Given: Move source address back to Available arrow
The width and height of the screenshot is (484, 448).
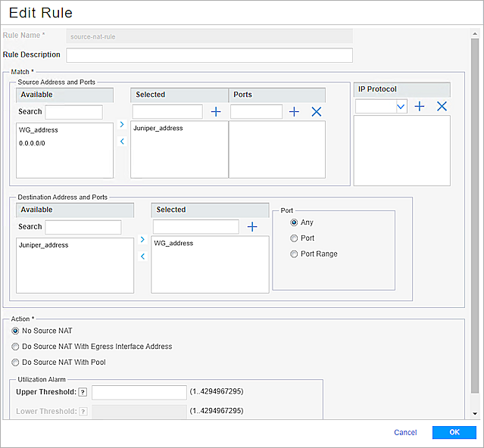Looking at the screenshot, I should point(122,142).
